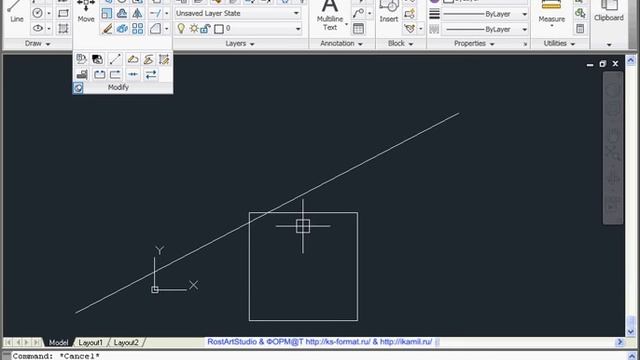Click the Leader annotation icon
Image resolution: width=640 pixels, height=360 pixels.
click(x=358, y=13)
